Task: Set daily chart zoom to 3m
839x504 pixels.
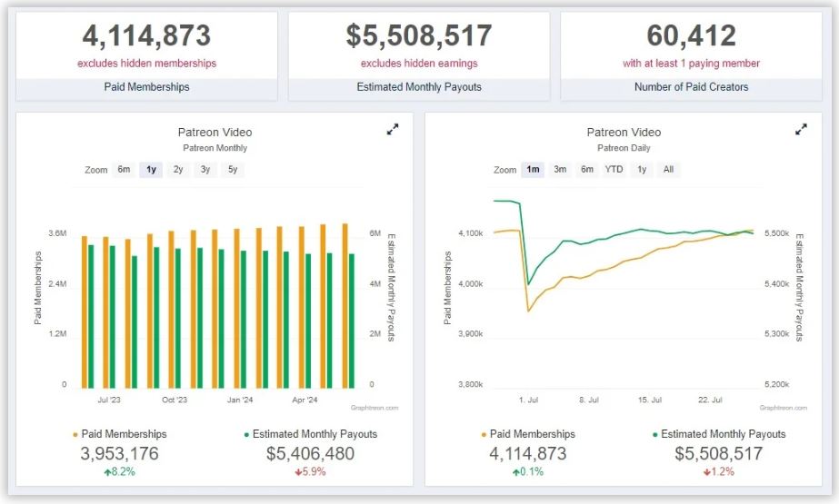Action: [560, 170]
